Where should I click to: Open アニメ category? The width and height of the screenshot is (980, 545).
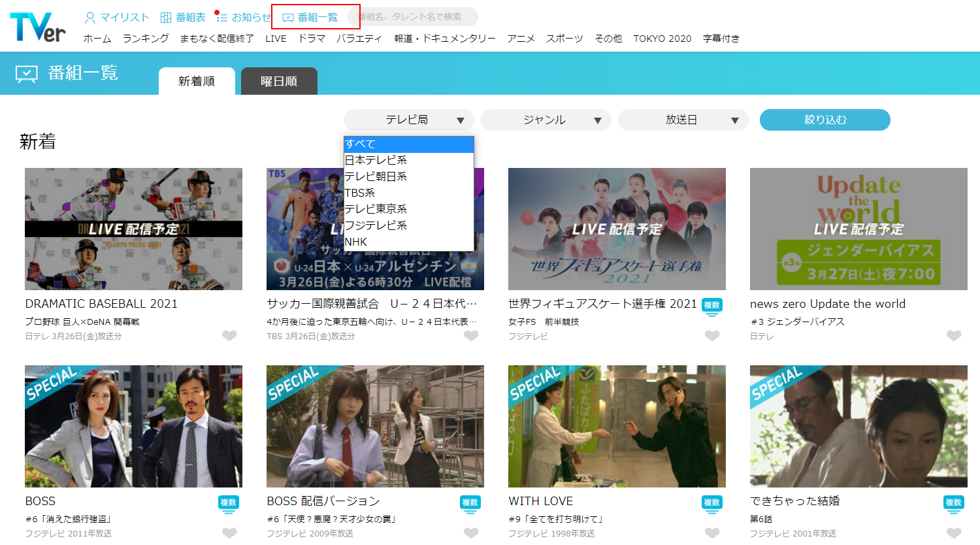pyautogui.click(x=521, y=39)
